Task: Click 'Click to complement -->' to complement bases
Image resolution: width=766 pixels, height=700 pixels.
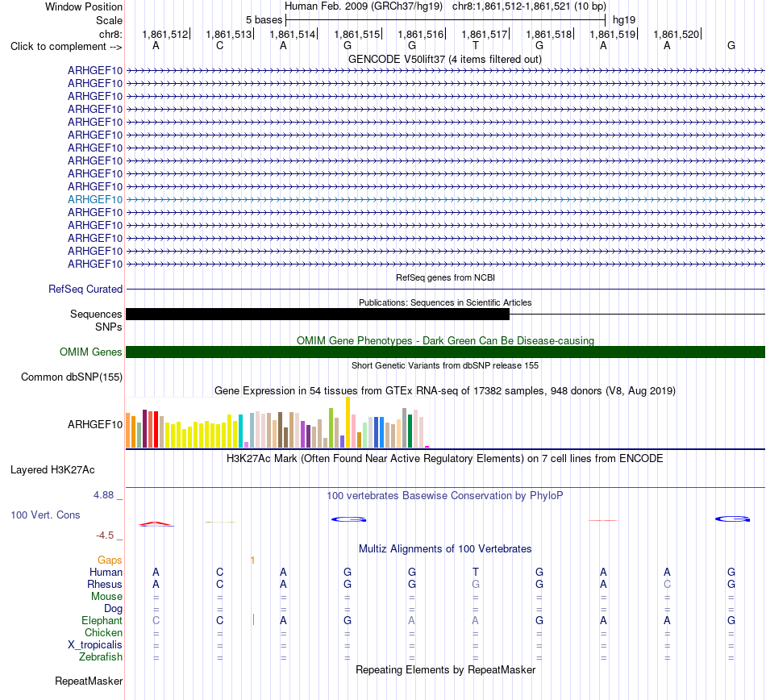Action: click(66, 47)
